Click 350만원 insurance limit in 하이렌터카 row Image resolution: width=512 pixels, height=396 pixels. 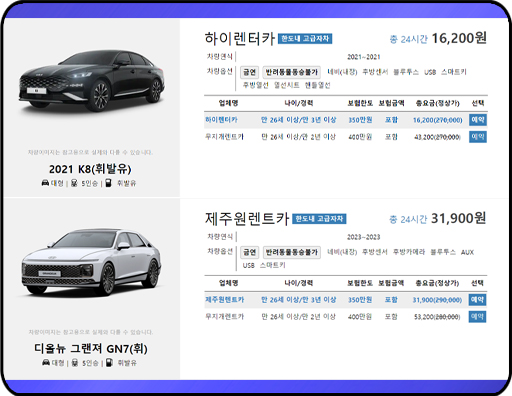click(360, 120)
